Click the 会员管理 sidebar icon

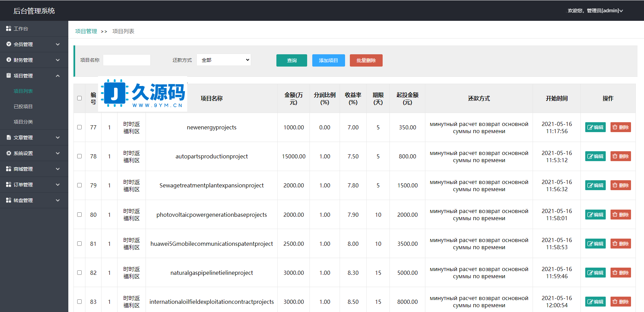[9, 44]
